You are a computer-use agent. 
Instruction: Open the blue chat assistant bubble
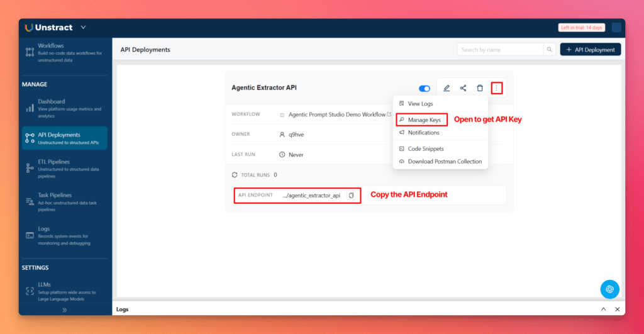pyautogui.click(x=609, y=289)
